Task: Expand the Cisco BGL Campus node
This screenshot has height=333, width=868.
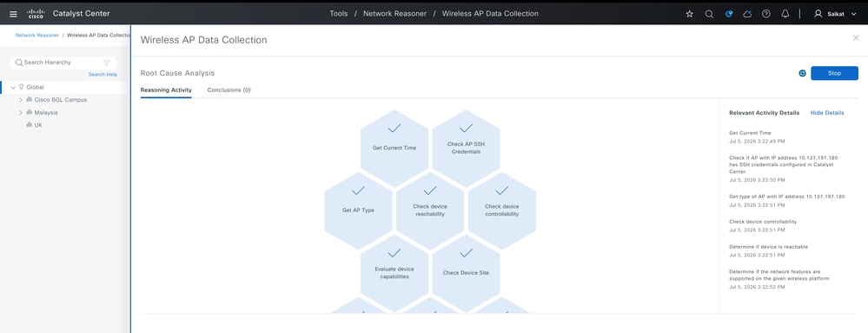Action: click(21, 100)
